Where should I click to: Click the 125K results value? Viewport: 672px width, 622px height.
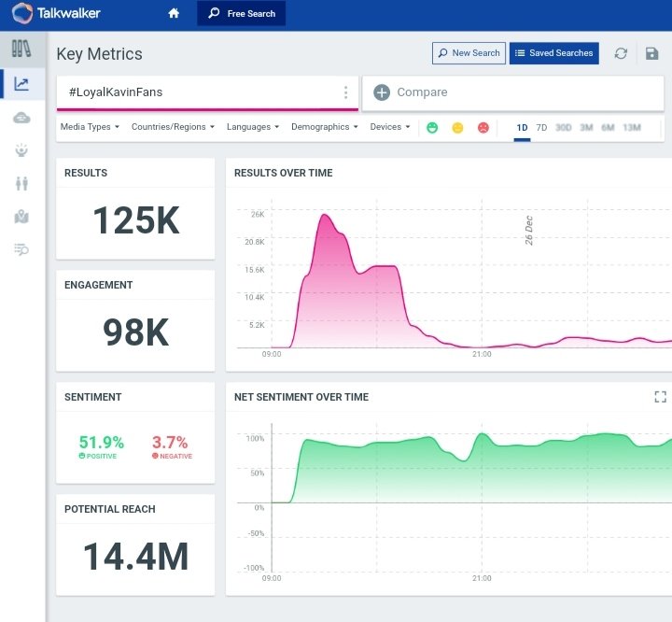136,220
